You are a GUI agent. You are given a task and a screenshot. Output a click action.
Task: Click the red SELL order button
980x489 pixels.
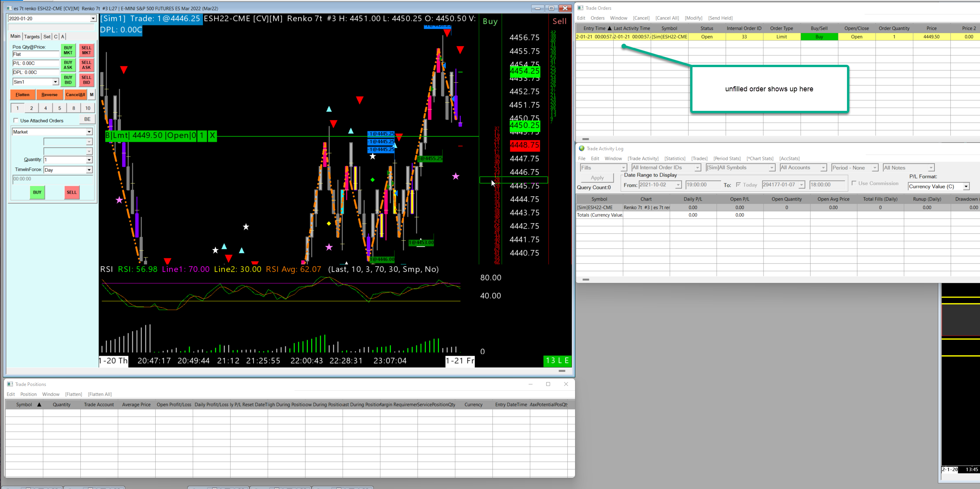pyautogui.click(x=72, y=192)
